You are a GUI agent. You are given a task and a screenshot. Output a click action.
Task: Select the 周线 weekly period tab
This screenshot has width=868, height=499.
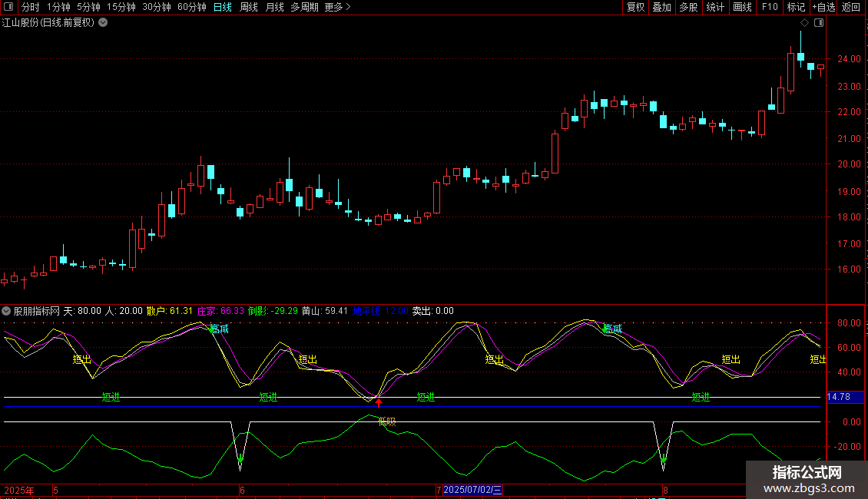[x=249, y=8]
